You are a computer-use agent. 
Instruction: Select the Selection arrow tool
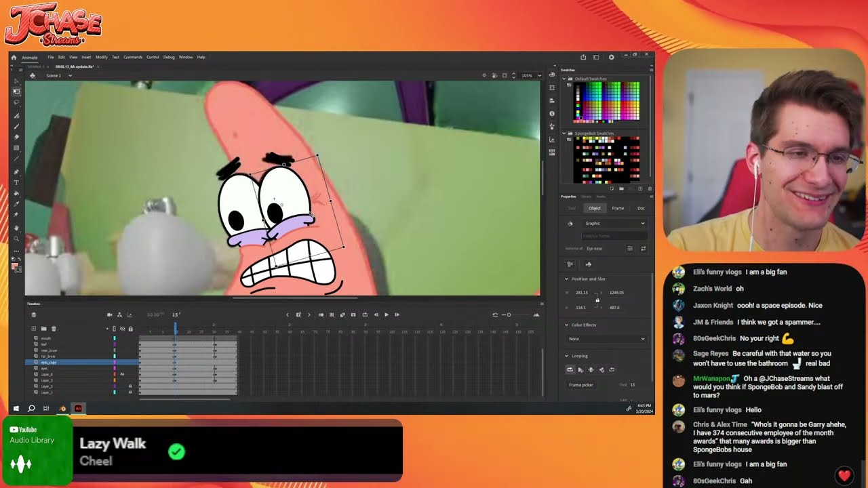(x=16, y=81)
